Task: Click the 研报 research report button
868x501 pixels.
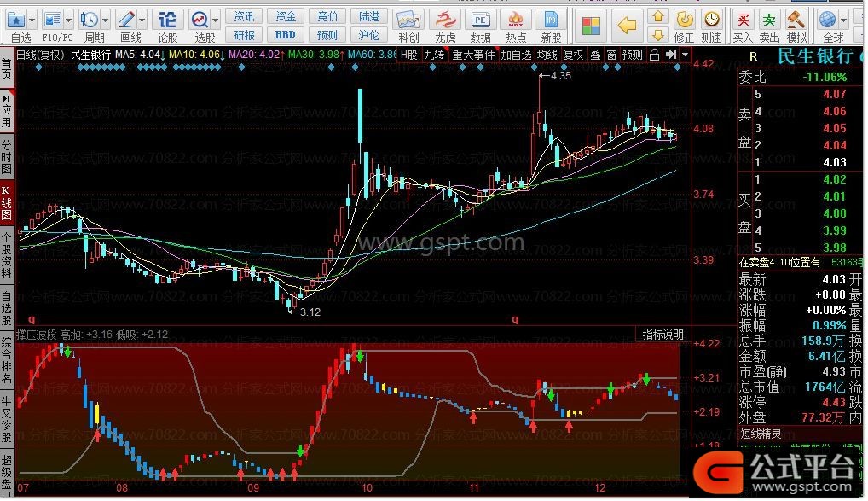Action: 244,36
